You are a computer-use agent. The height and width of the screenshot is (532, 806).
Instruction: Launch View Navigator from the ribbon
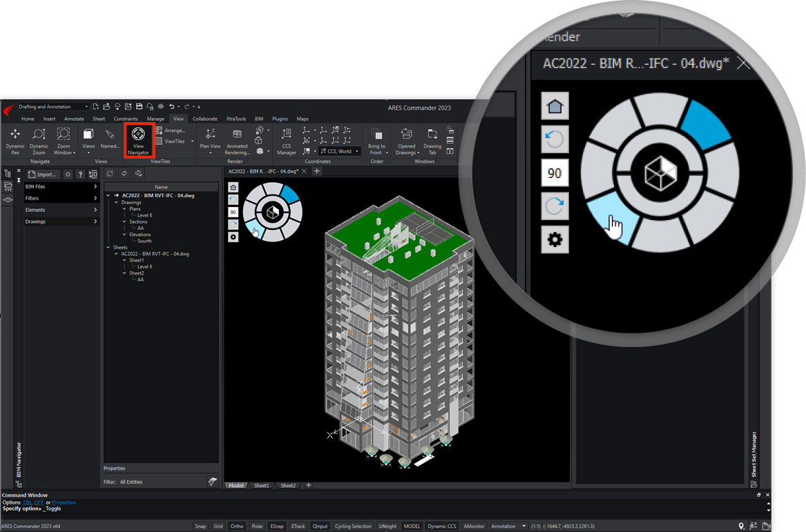coord(138,140)
